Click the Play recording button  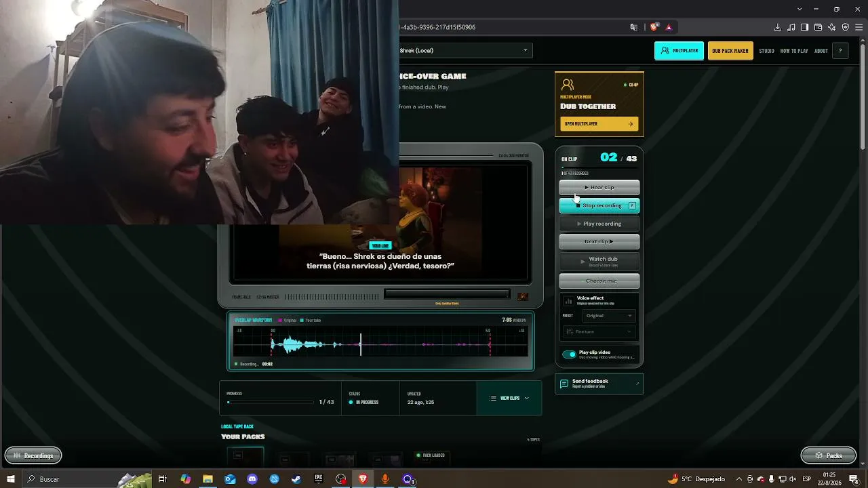pos(599,224)
